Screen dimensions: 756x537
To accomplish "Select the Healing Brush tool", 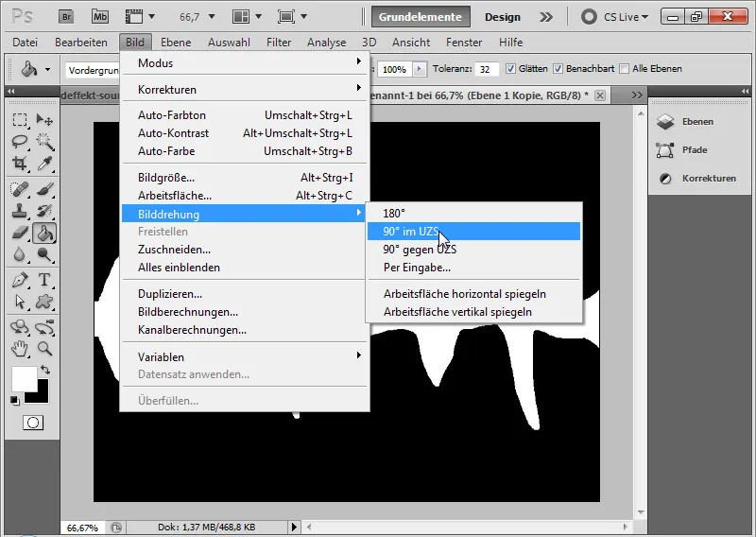I will click(20, 189).
